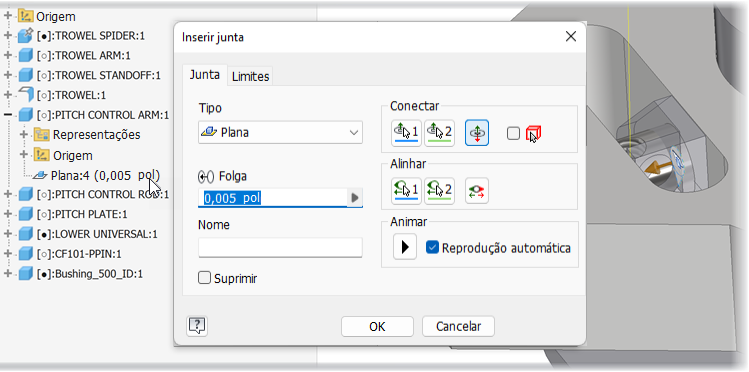
Task: Expand Origem under PITCH CONTROL ARM
Action: point(24,155)
